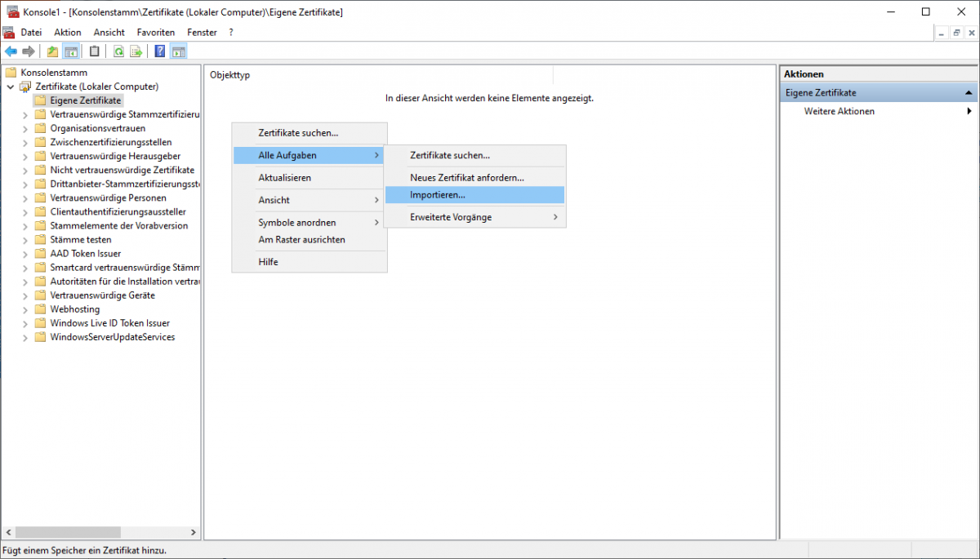The width and height of the screenshot is (980, 559).
Task: Open Help via the blue question mark icon
Action: [x=159, y=51]
